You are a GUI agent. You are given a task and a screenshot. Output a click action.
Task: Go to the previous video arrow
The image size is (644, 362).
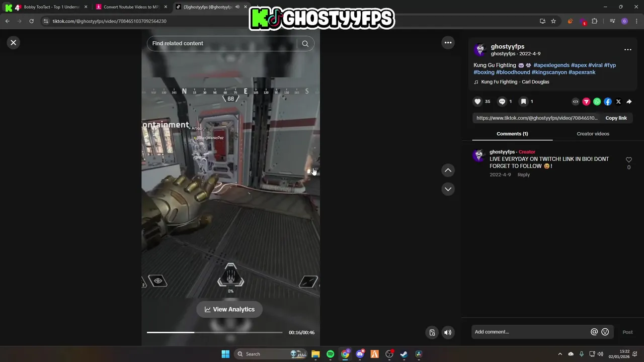448,170
